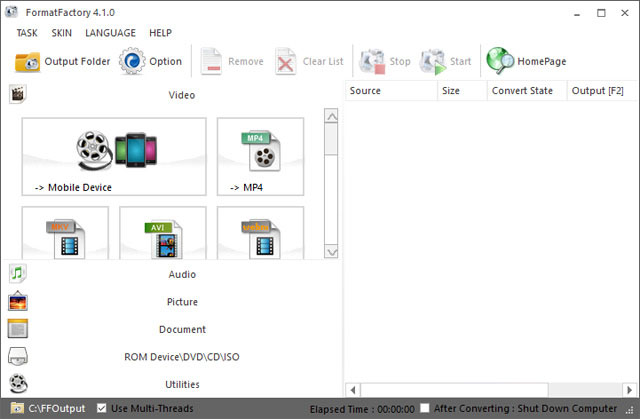Minimize the FormatFactory window
Screen dimensions: 640x419
coord(577,13)
